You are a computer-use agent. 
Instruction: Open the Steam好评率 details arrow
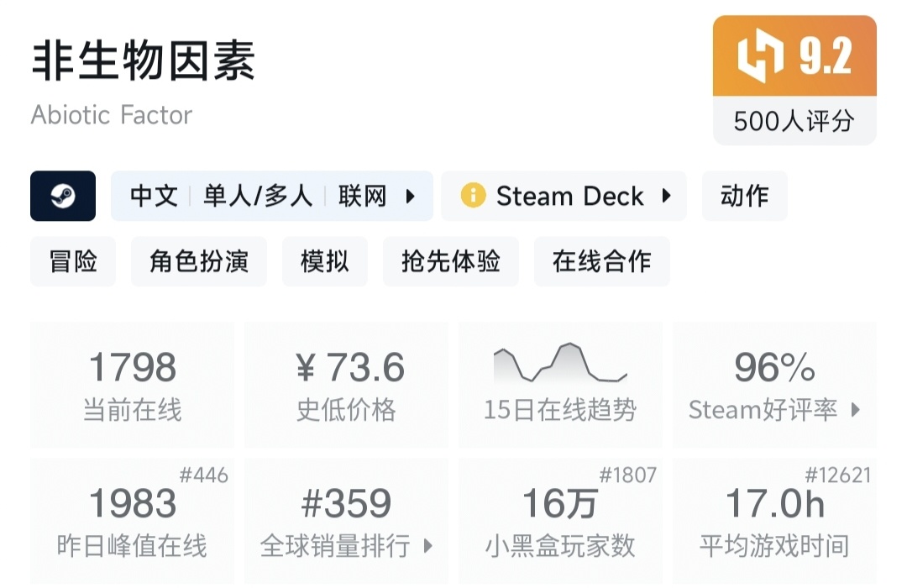coord(856,410)
